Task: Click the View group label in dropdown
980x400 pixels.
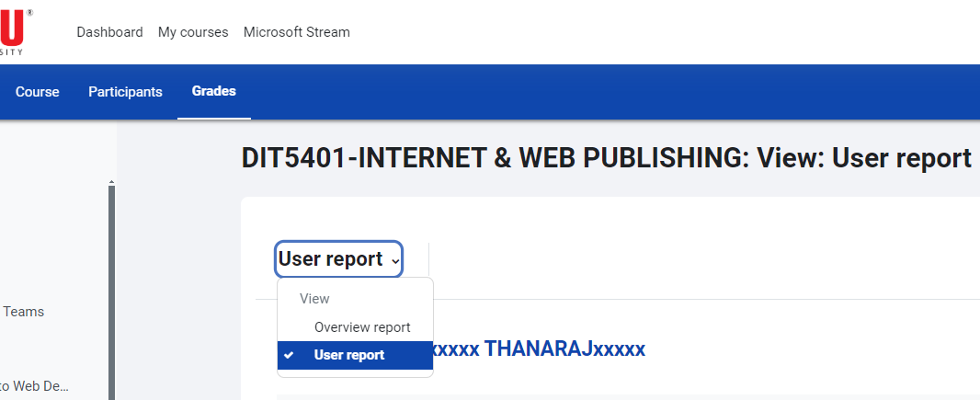Action: pyautogui.click(x=314, y=299)
